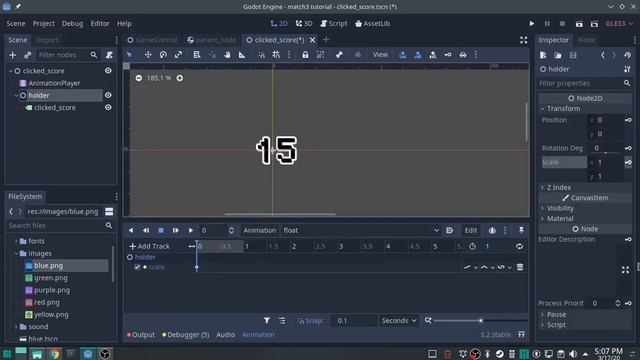Open the GLES3 renderer dropdown
Screen dimensions: 640x360
pyautogui.click(x=619, y=24)
